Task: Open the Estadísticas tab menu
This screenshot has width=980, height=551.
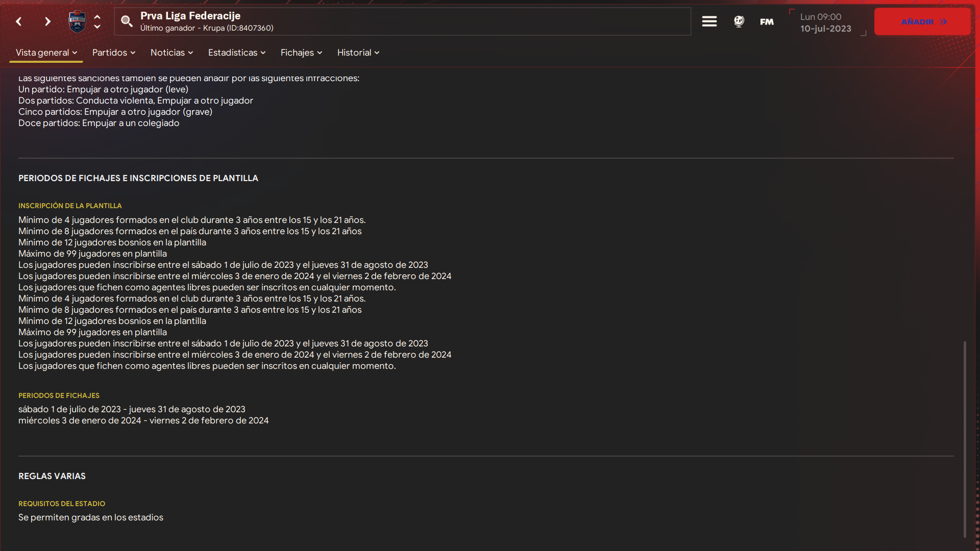Action: [x=237, y=53]
